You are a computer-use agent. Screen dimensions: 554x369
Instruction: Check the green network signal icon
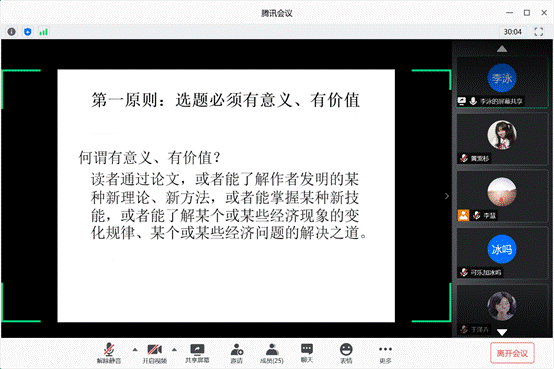pyautogui.click(x=43, y=32)
